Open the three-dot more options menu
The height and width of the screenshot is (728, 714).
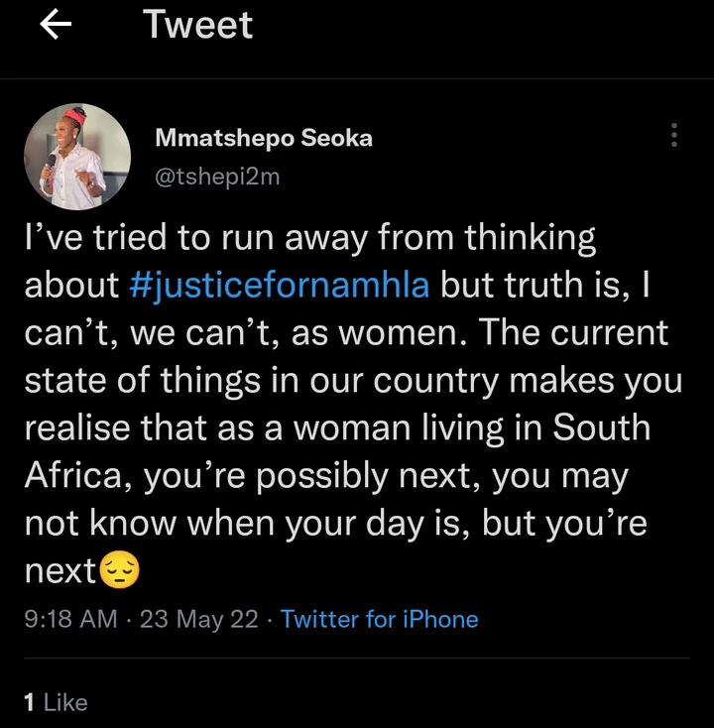[x=674, y=135]
